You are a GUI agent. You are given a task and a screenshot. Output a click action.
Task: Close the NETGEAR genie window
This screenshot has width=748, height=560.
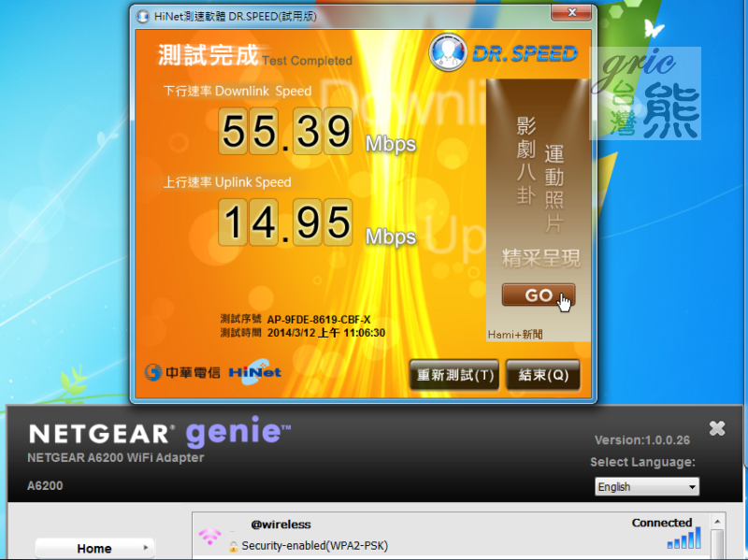717,428
